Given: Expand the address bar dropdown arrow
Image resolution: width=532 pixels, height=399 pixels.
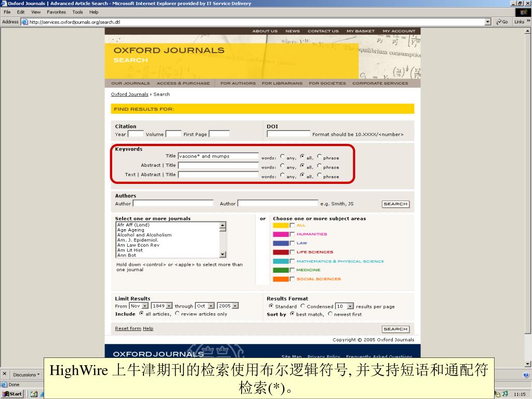Looking at the screenshot, I should (488, 22).
